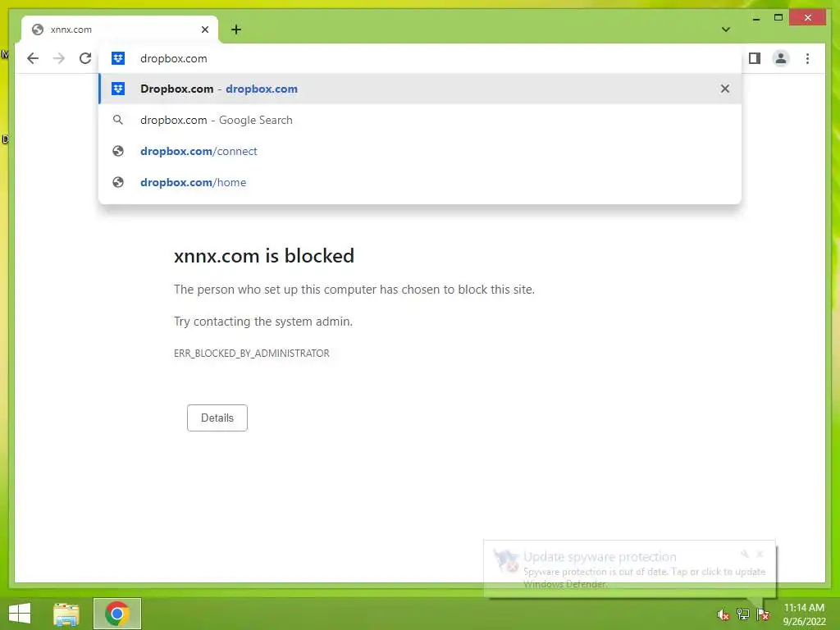840x630 pixels.
Task: Open the Chrome profile avatar
Action: pos(781,58)
